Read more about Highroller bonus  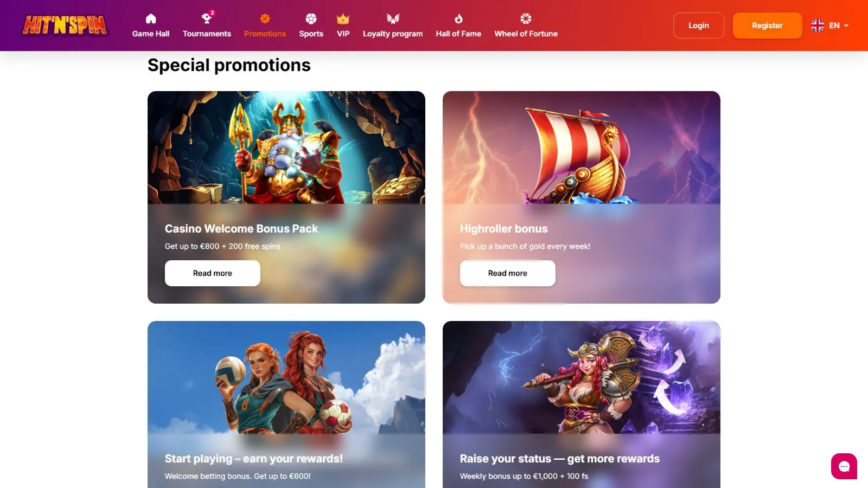point(508,273)
